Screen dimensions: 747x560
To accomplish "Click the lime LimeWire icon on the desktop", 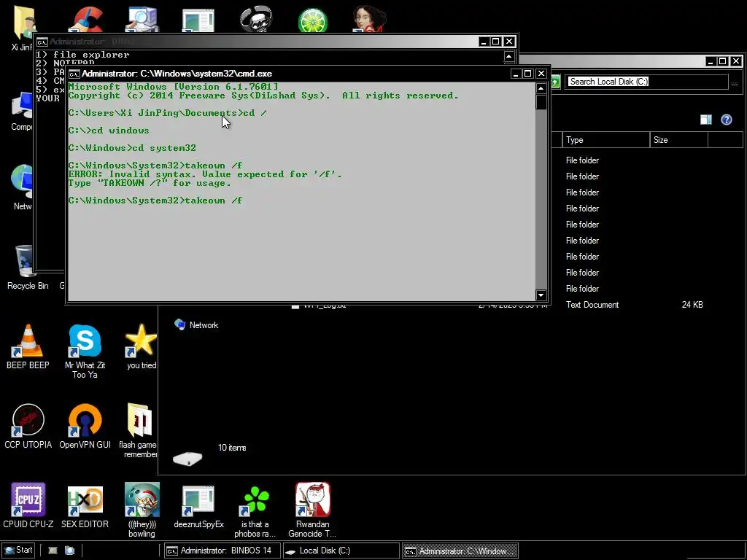I will coord(312,21).
